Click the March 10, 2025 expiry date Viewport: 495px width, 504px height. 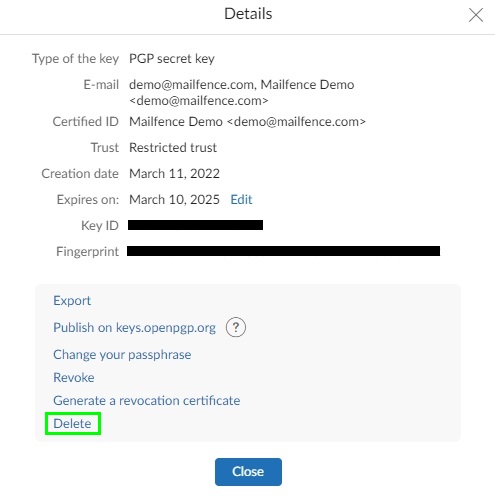(174, 200)
